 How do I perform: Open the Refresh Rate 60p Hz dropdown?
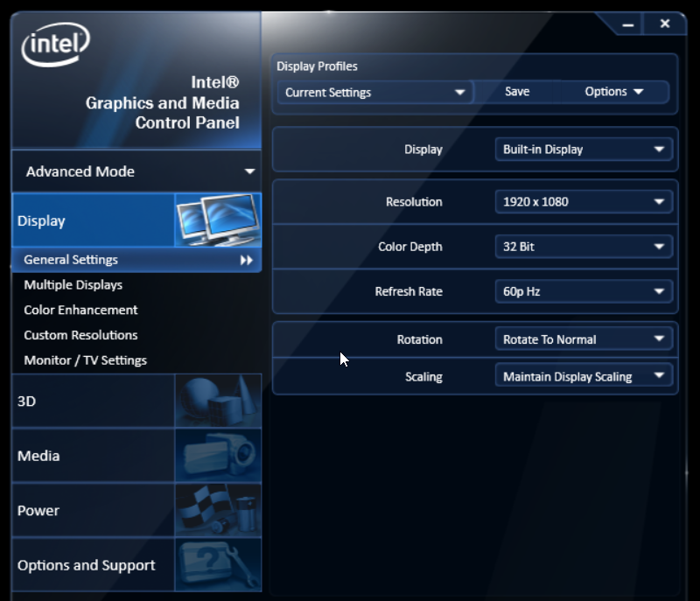tap(584, 291)
